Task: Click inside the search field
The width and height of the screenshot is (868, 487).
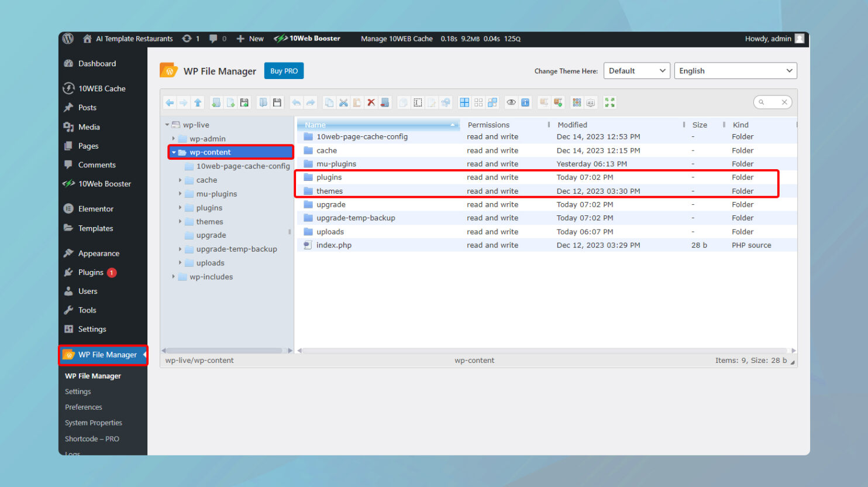Action: click(x=772, y=101)
